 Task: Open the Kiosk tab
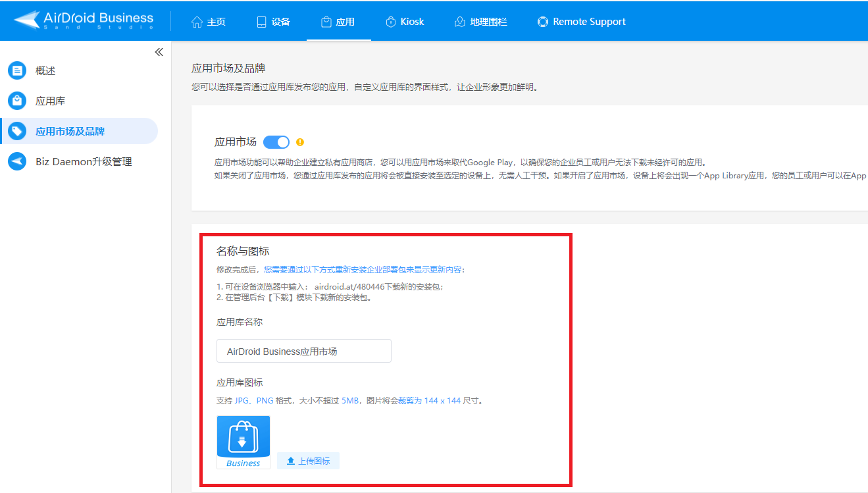click(x=405, y=22)
